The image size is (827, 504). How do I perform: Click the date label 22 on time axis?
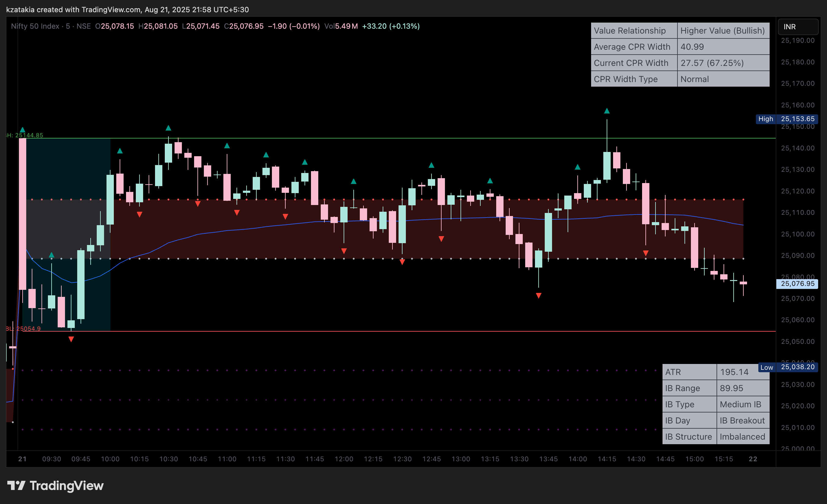click(x=753, y=459)
